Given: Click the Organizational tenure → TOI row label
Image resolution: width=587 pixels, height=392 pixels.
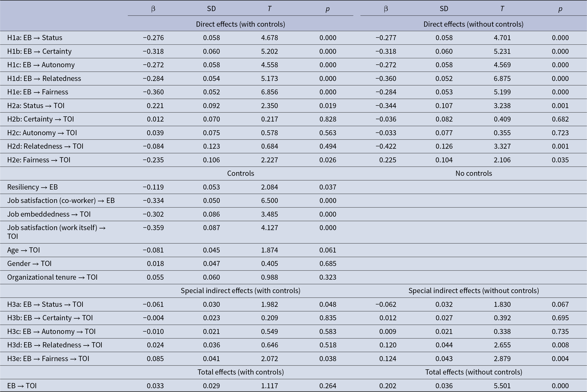Looking at the screenshot, I should pyautogui.click(x=52, y=277).
